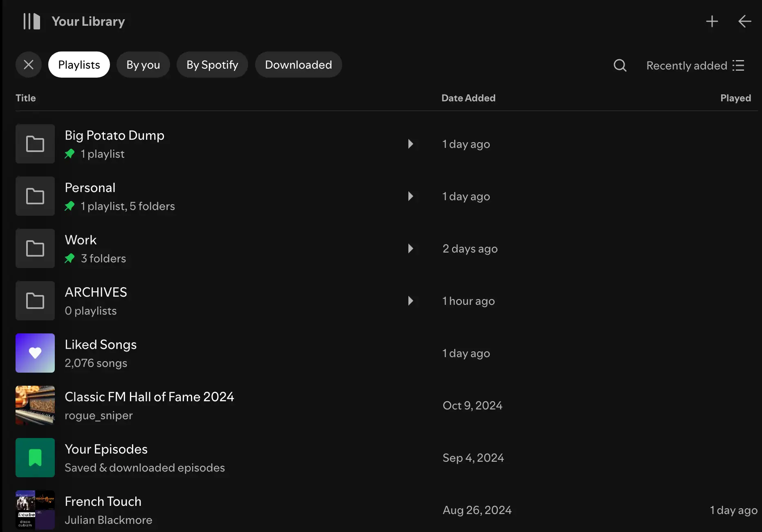Image resolution: width=762 pixels, height=532 pixels.
Task: Click the back arrow at top right
Action: pos(744,21)
